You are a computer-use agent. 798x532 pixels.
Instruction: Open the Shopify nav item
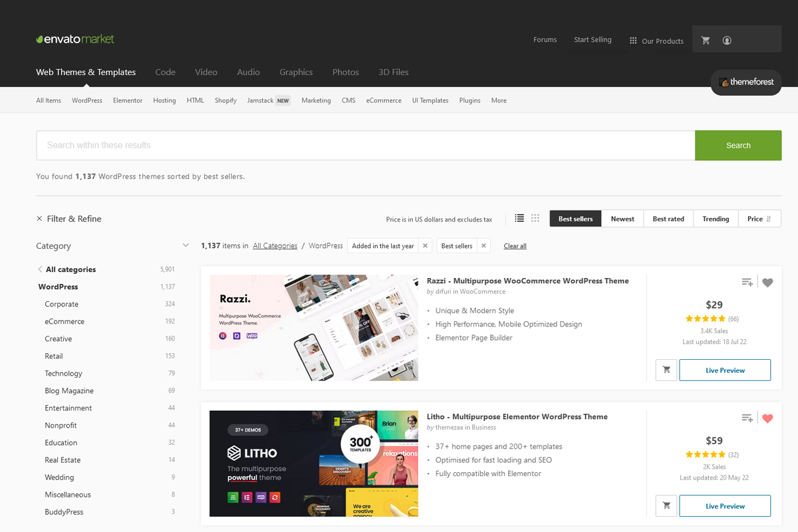(x=225, y=100)
